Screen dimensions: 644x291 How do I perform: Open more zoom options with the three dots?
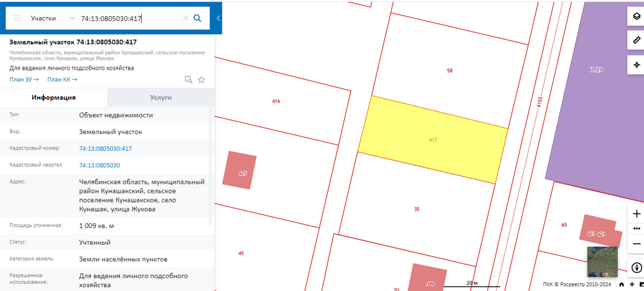(636, 229)
